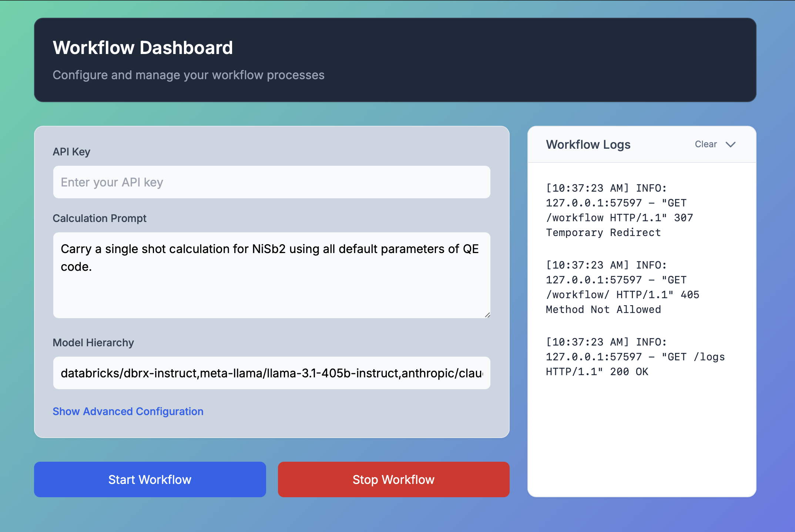Grab the textarea resize handle corner
The image size is (795, 532).
point(487,315)
